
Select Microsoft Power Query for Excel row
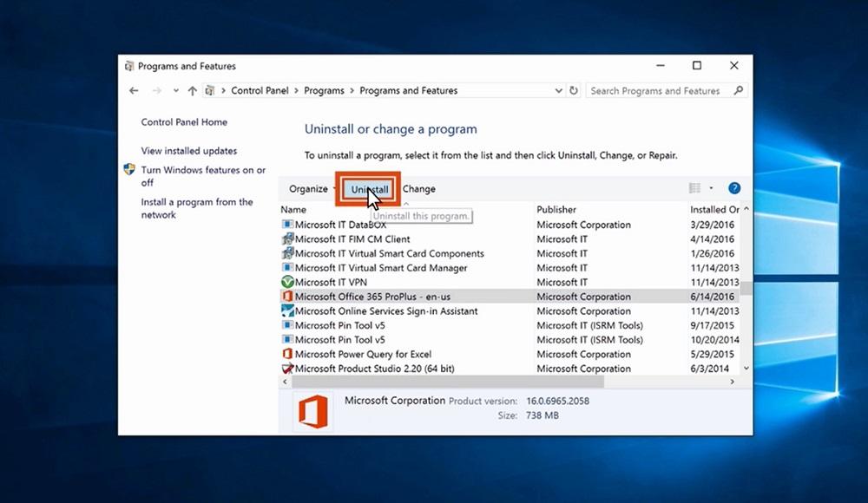pos(363,354)
